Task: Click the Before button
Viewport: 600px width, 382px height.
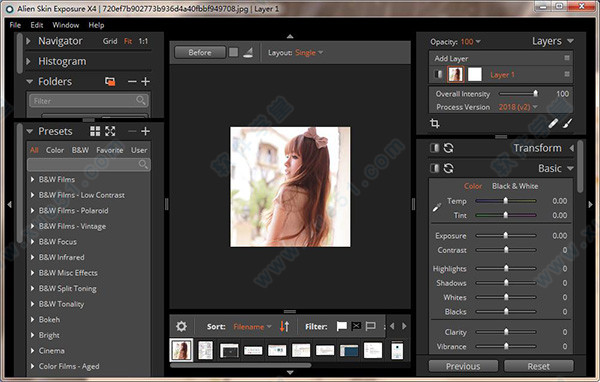Action: [200, 52]
